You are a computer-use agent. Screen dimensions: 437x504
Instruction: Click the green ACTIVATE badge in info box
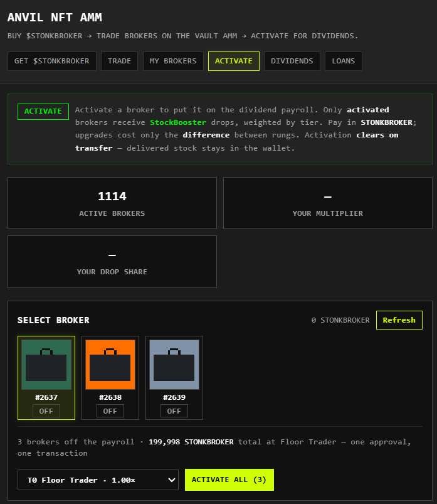pos(43,112)
